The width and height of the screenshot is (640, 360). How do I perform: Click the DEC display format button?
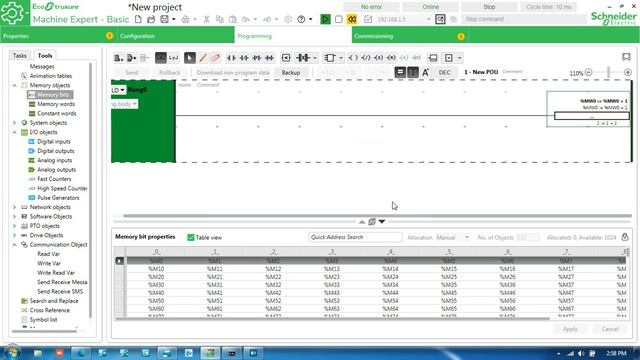[x=444, y=72]
